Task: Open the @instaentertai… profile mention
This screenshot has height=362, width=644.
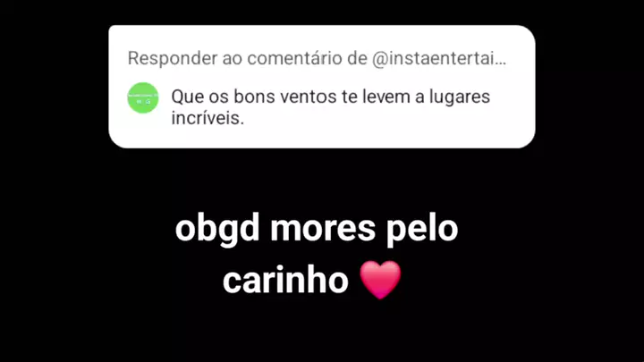Action: pyautogui.click(x=439, y=58)
